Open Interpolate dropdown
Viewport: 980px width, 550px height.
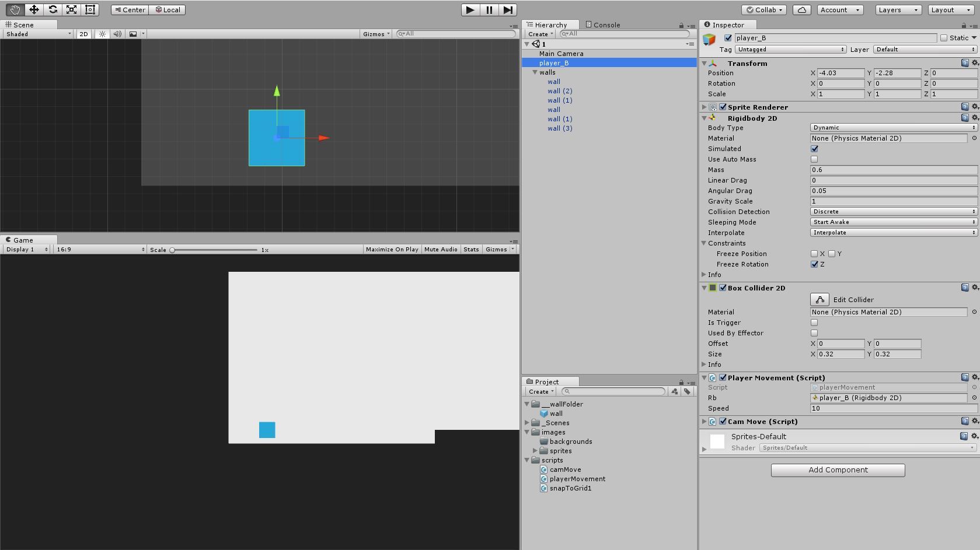point(894,233)
